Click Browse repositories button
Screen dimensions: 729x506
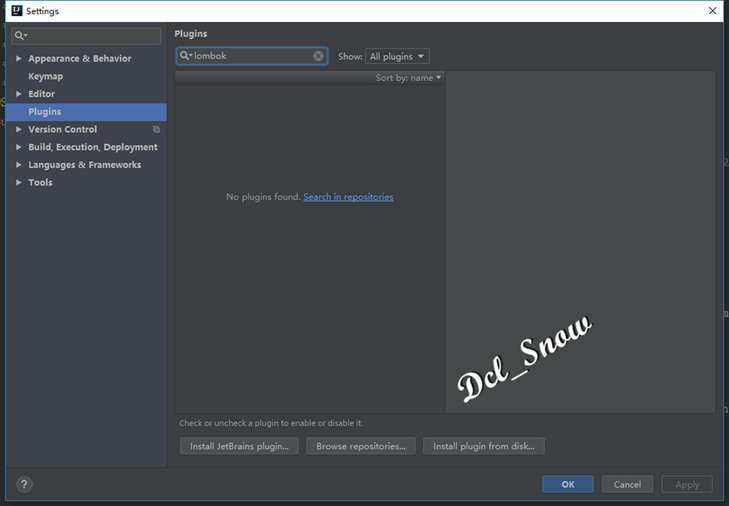(361, 446)
